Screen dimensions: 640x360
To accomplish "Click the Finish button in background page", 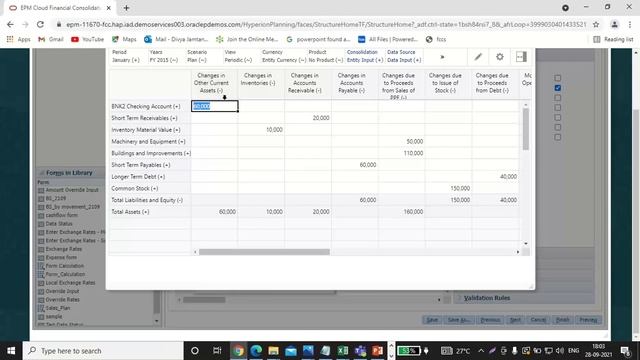I will (x=562, y=320).
